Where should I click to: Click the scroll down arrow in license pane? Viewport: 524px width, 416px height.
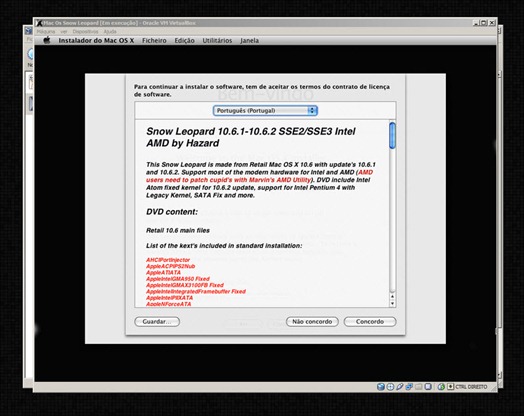pos(392,303)
